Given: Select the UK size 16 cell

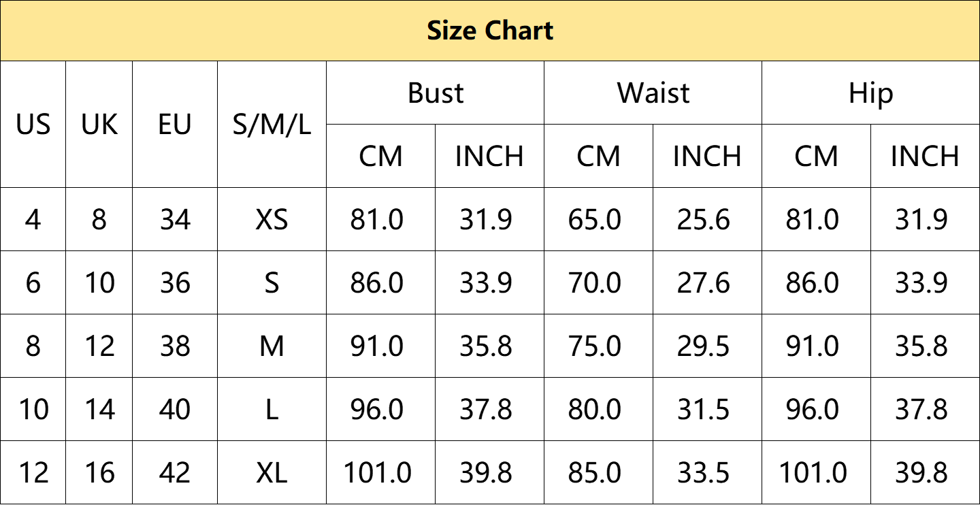Looking at the screenshot, I should (x=99, y=472).
